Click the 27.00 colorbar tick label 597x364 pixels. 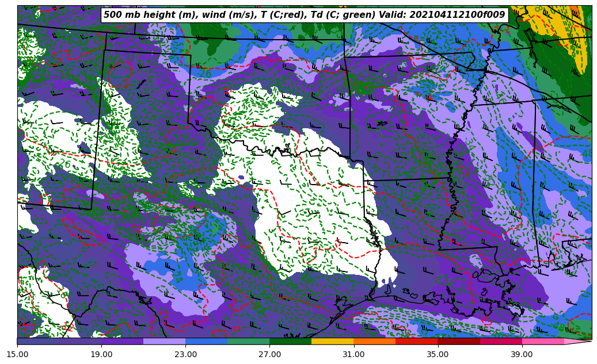click(269, 354)
